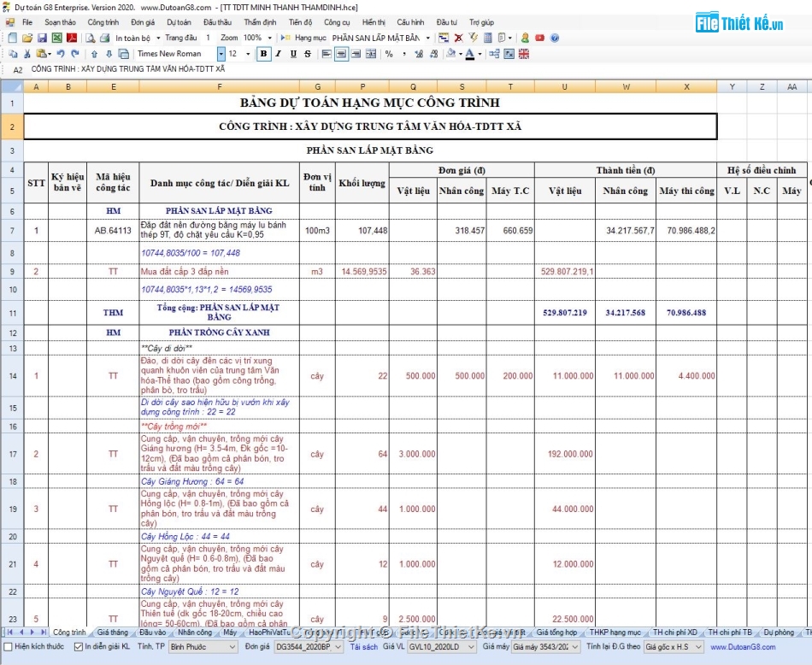Open the www.DutoanG8.com link
Viewport: 812px width, 665px height.
(x=743, y=647)
